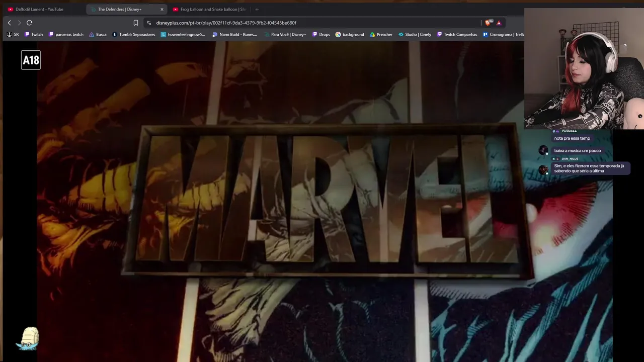Open the Nami Build - Runes bookmark
The height and width of the screenshot is (362, 644).
[235, 34]
